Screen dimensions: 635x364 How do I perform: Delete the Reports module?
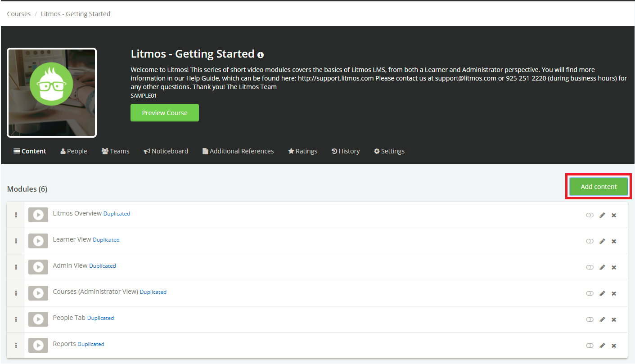614,346
